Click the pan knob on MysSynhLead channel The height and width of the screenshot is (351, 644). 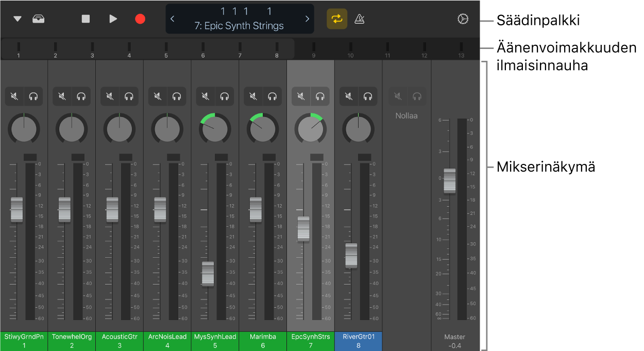click(215, 129)
